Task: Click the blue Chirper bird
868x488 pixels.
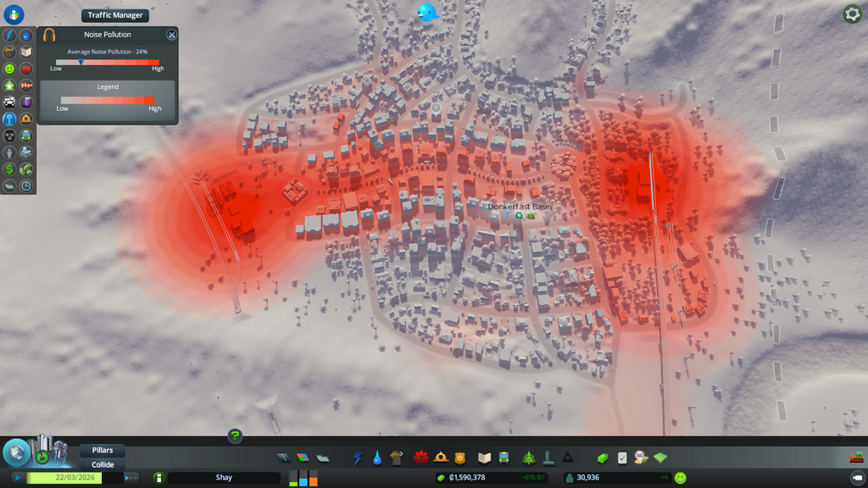Action: pyautogui.click(x=427, y=12)
